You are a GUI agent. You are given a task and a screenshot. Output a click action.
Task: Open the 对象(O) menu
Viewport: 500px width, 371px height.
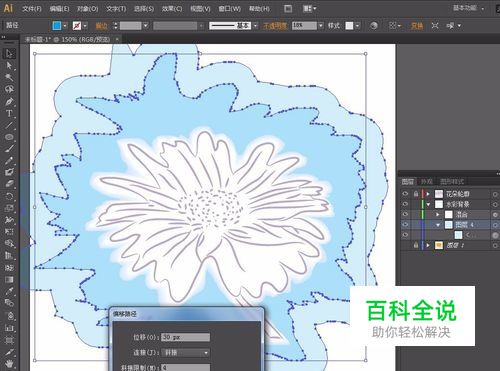tap(87, 9)
